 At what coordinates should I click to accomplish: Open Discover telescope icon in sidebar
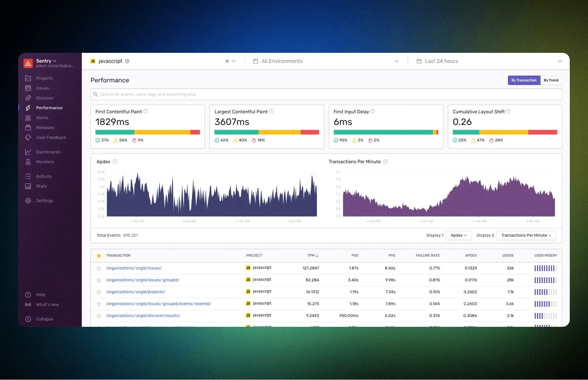[x=28, y=98]
